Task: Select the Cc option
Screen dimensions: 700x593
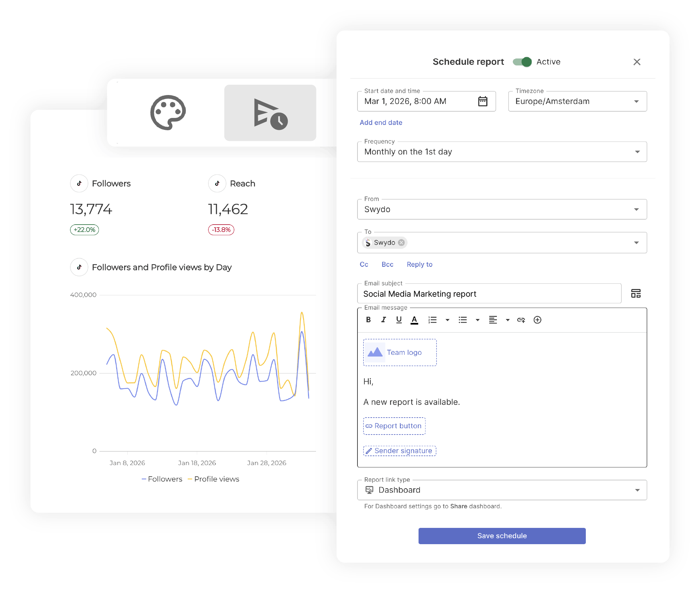Action: point(364,264)
